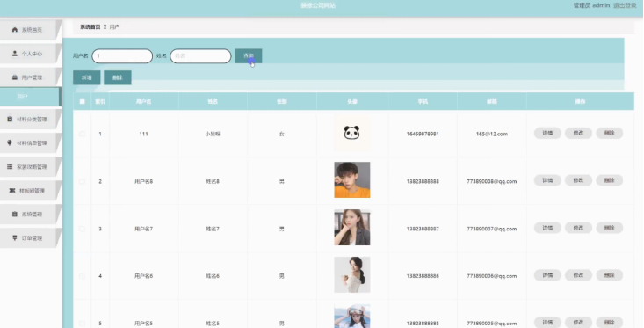Click the 头像 column header

click(x=352, y=101)
